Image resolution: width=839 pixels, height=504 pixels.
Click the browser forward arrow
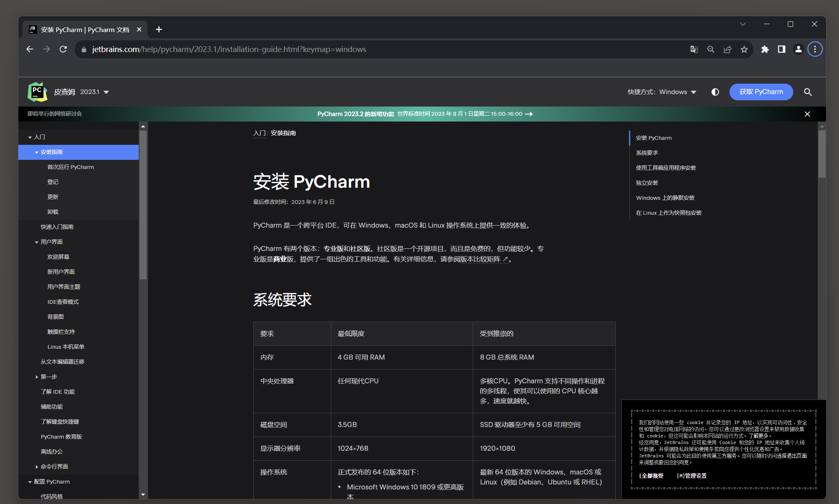pyautogui.click(x=46, y=49)
